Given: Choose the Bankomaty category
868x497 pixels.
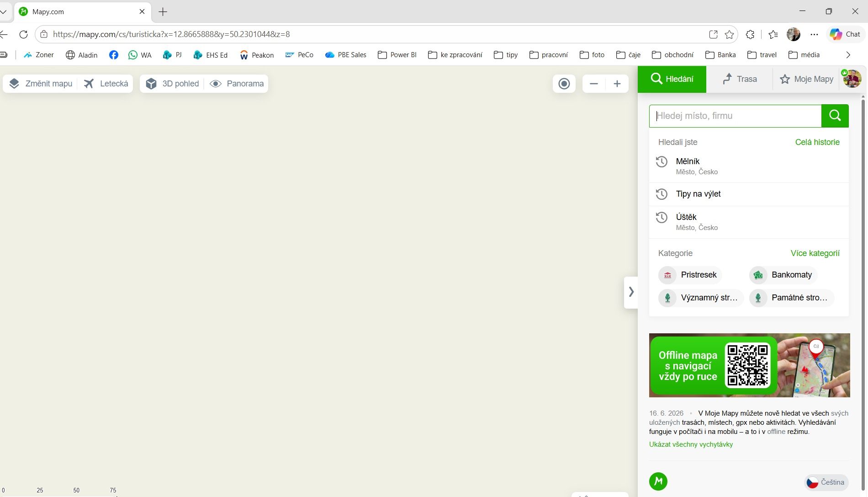Looking at the screenshot, I should click(x=783, y=275).
